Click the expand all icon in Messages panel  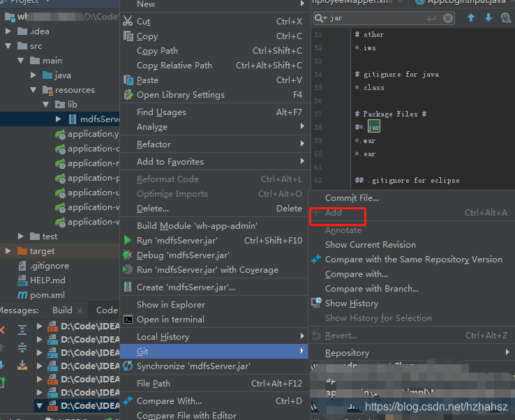coord(22,330)
